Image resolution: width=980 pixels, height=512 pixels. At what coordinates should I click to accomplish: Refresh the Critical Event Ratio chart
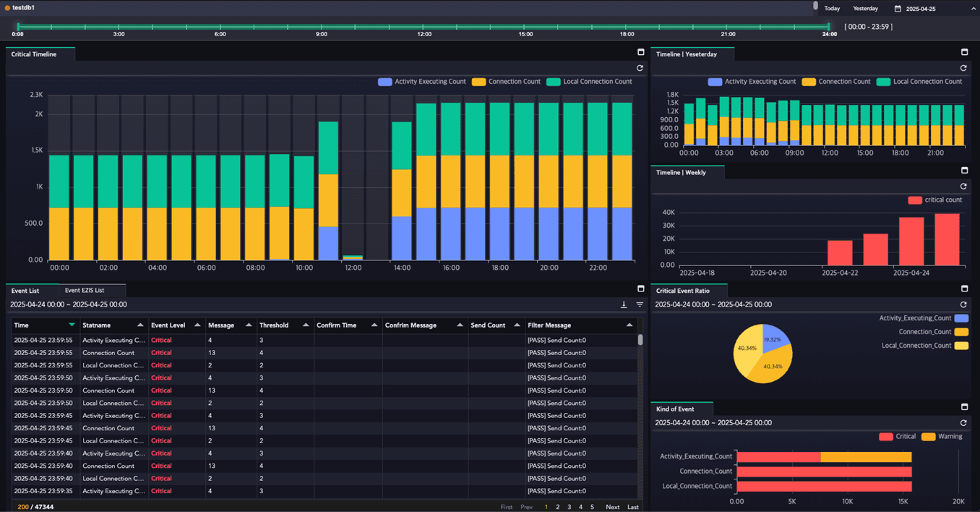click(x=963, y=304)
